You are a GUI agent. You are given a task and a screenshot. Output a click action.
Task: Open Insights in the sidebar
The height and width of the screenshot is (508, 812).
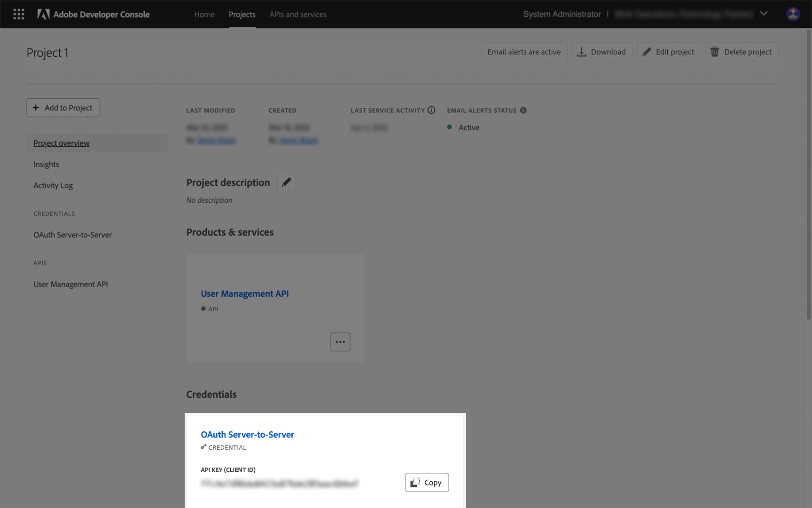pos(46,164)
